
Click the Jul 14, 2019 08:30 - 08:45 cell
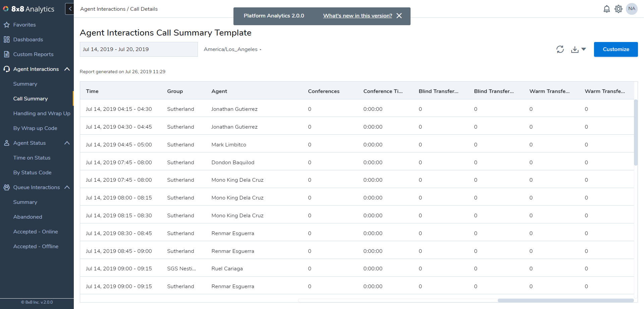(119, 233)
